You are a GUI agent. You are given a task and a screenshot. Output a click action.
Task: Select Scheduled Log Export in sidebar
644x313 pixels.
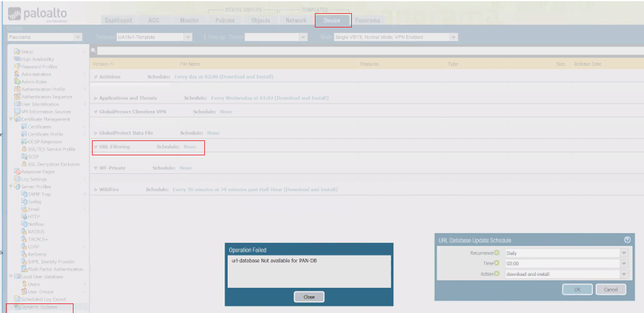[44, 299]
